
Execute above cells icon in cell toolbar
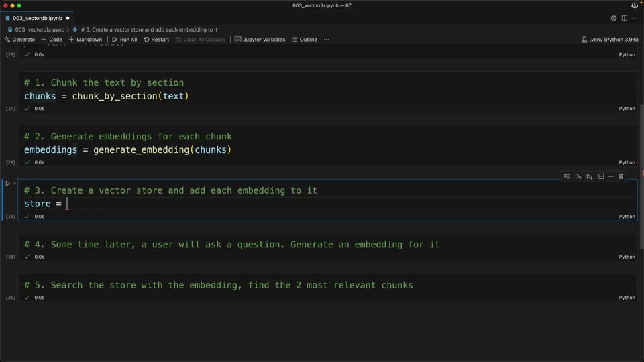pos(578,176)
